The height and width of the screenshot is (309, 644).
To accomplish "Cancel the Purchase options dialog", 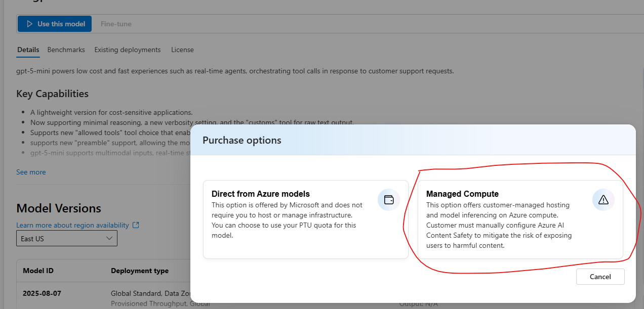I will click(600, 277).
